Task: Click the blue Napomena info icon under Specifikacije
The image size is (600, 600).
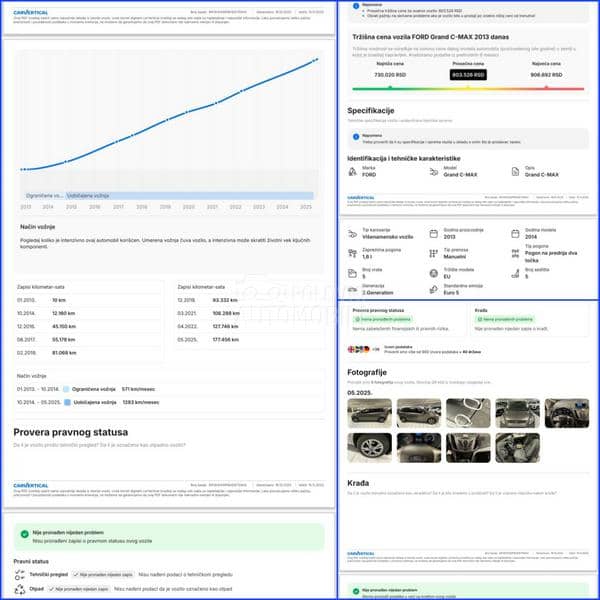Action: click(353, 137)
